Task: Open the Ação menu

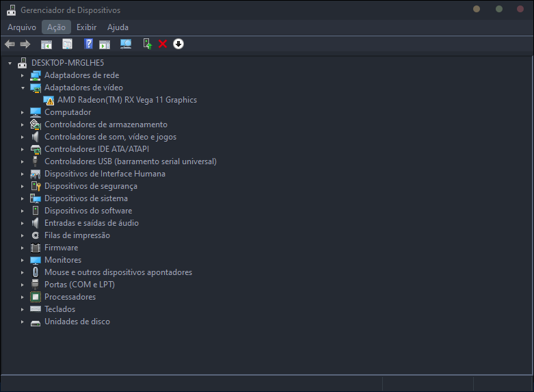Action: pyautogui.click(x=56, y=27)
